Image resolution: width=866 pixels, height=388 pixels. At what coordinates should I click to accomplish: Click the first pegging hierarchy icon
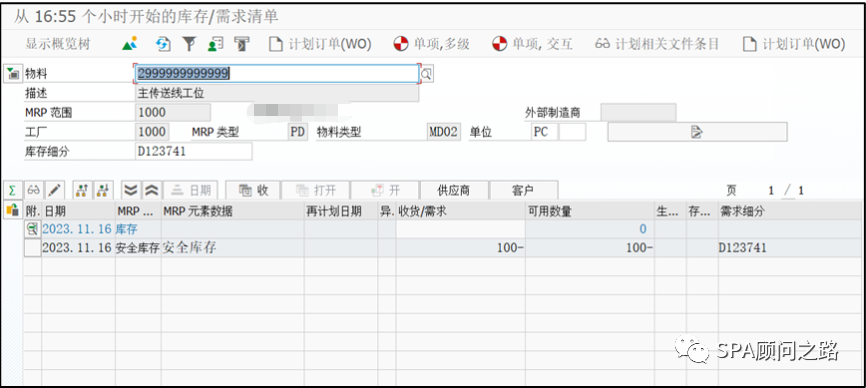point(82,190)
